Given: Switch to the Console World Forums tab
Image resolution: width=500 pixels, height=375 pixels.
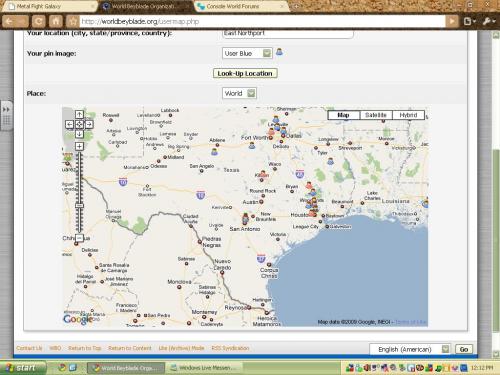Looking at the screenshot, I should point(240,6).
